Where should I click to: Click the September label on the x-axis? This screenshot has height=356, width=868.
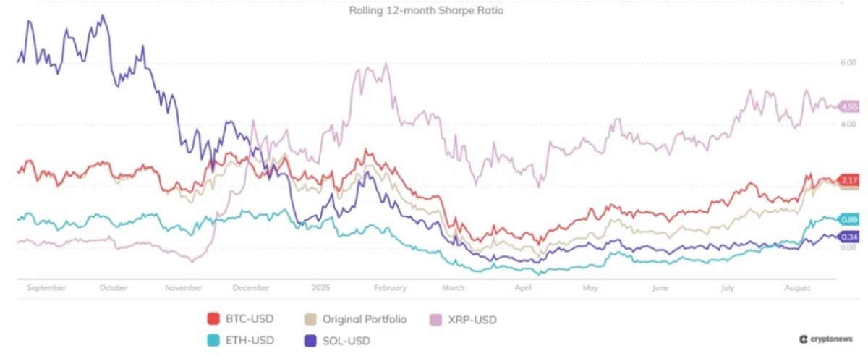tap(46, 288)
